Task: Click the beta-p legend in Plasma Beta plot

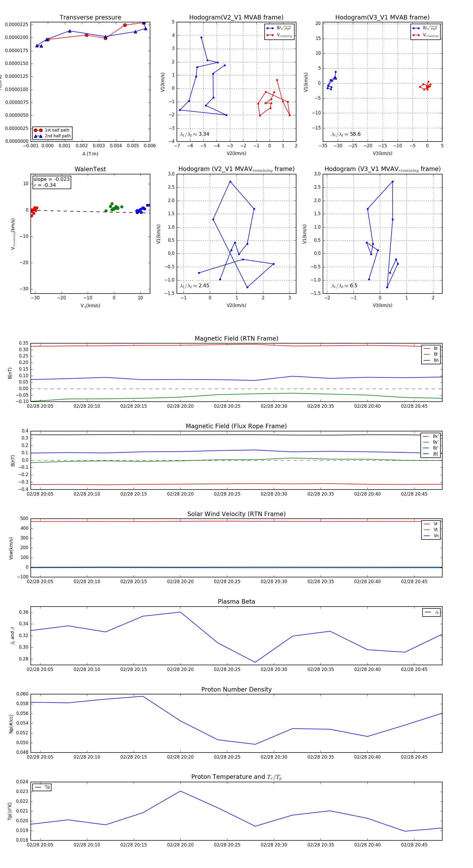Action: pos(431,612)
